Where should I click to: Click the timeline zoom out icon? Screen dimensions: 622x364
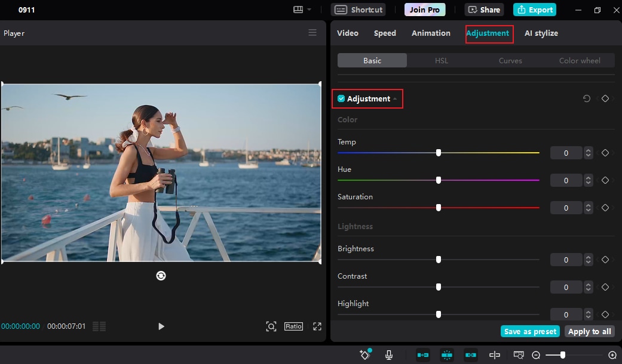click(x=536, y=355)
